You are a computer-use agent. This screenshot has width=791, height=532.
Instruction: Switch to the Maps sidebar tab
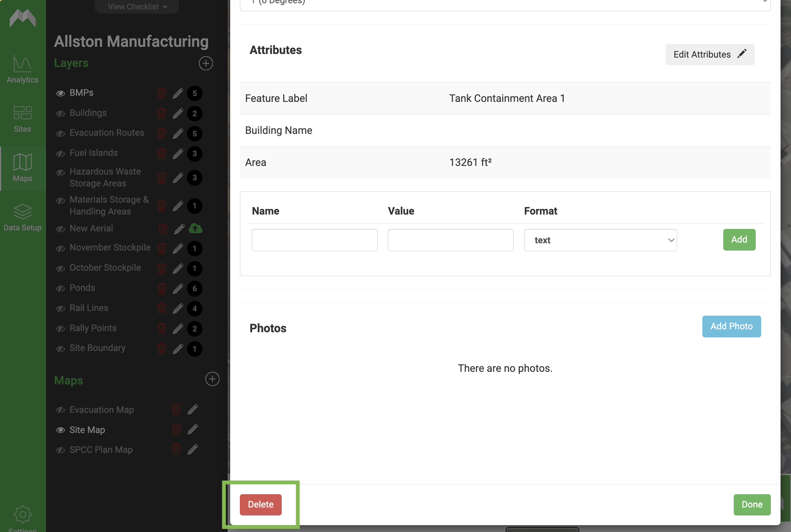coord(22,168)
